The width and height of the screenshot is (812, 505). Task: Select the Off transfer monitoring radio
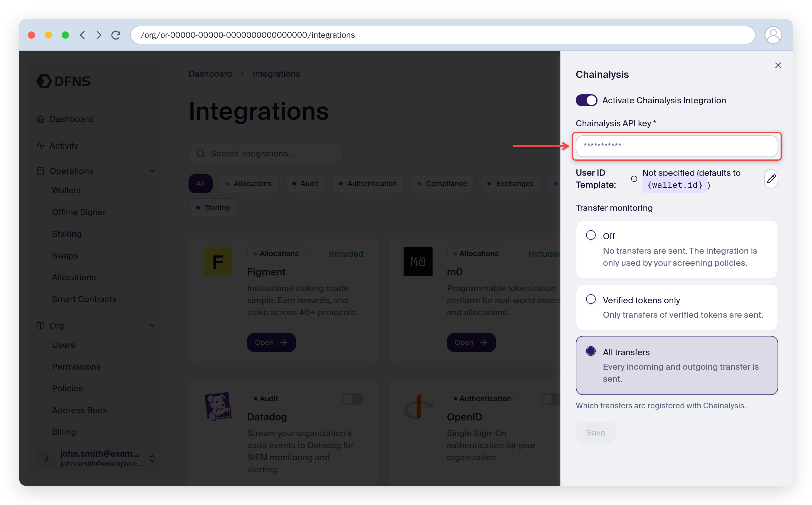pos(591,235)
